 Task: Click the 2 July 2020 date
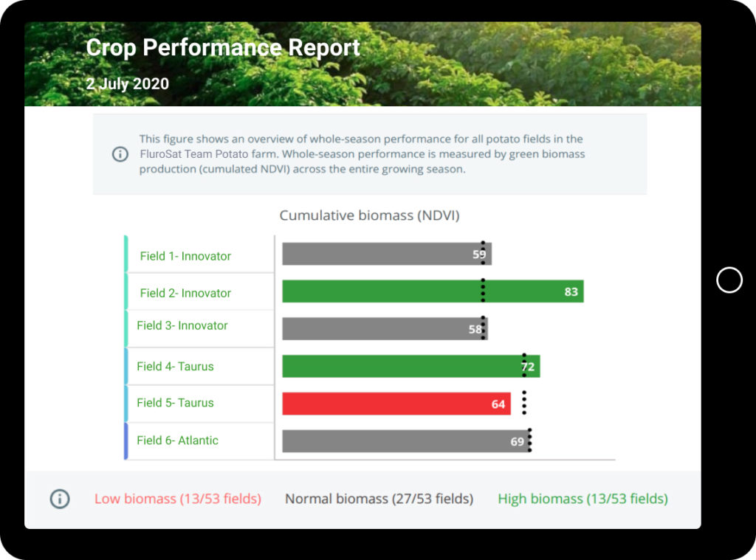pos(127,83)
